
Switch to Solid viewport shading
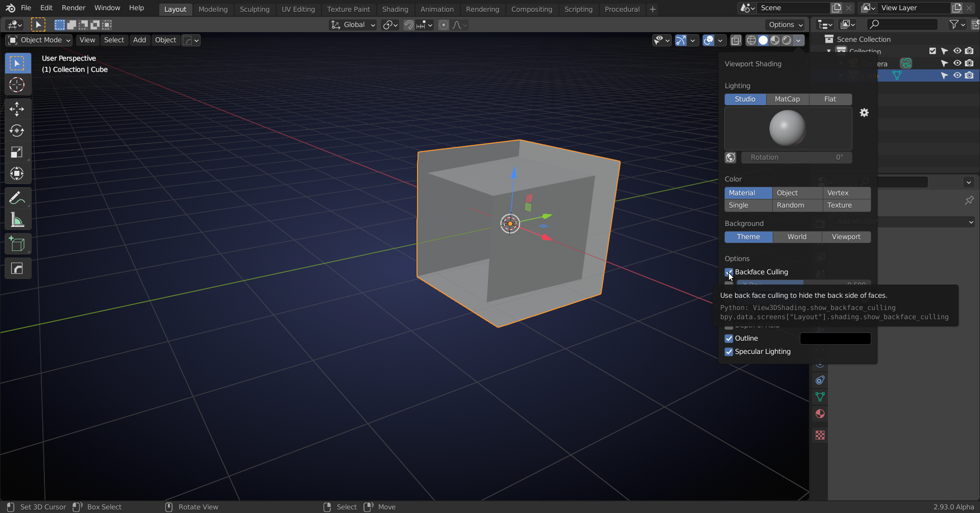(763, 40)
